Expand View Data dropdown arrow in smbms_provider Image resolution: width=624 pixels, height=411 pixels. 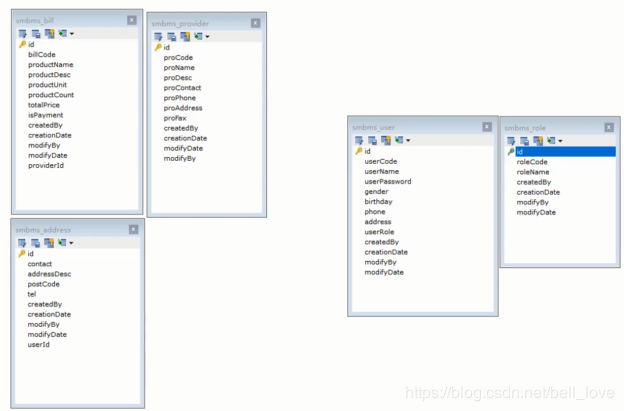click(207, 37)
